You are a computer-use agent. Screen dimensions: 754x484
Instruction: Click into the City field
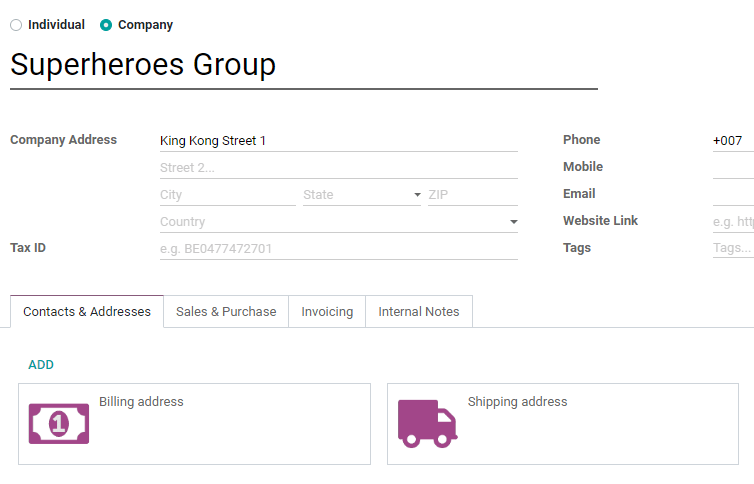(227, 195)
